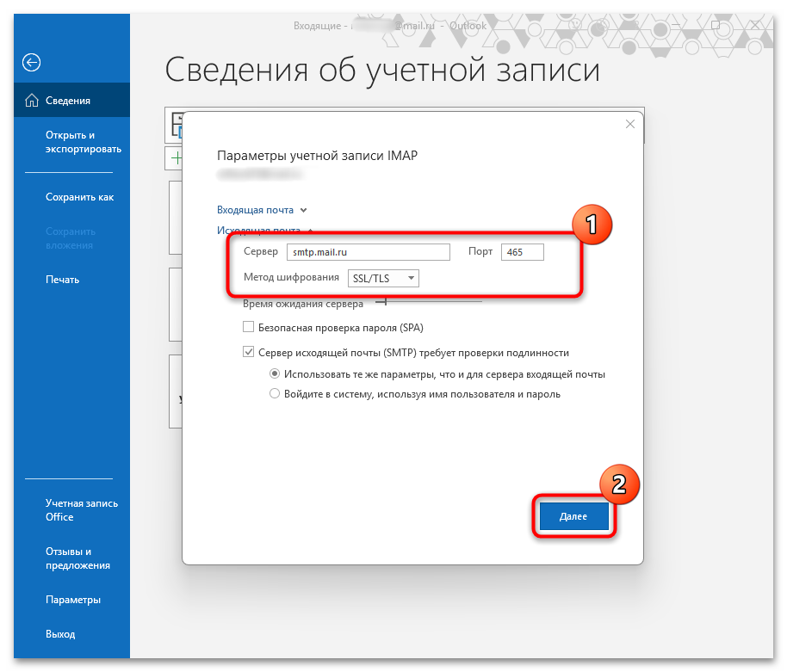This screenshot has width=787, height=672.
Task: Open Отзывы и предложения in the sidebar
Action: [77, 558]
